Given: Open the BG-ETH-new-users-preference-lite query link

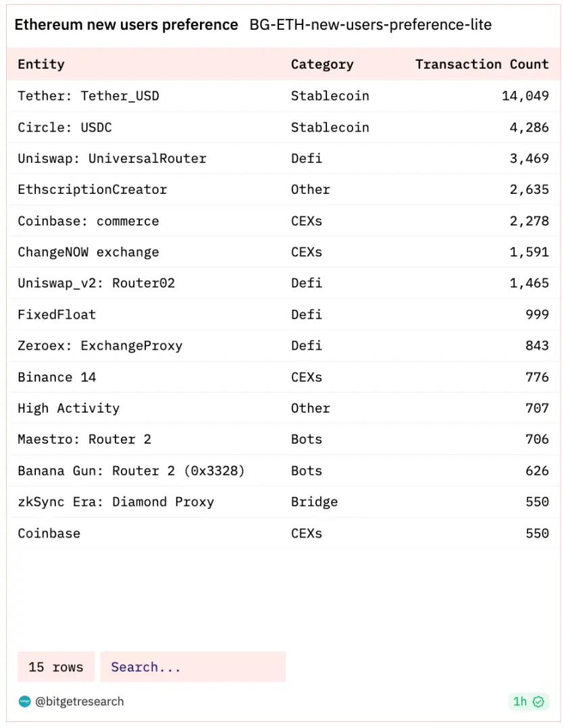Looking at the screenshot, I should point(370,26).
